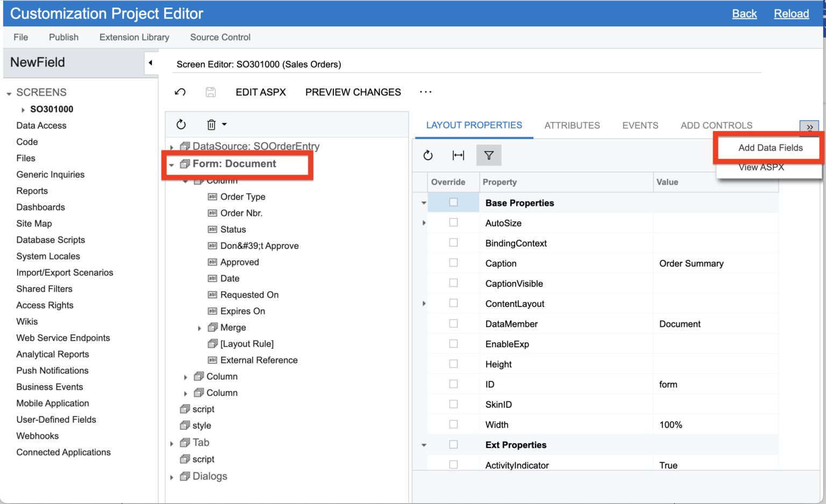Expand the DataSource: SOOrderEntry node
The height and width of the screenshot is (504, 826).
pos(172,146)
